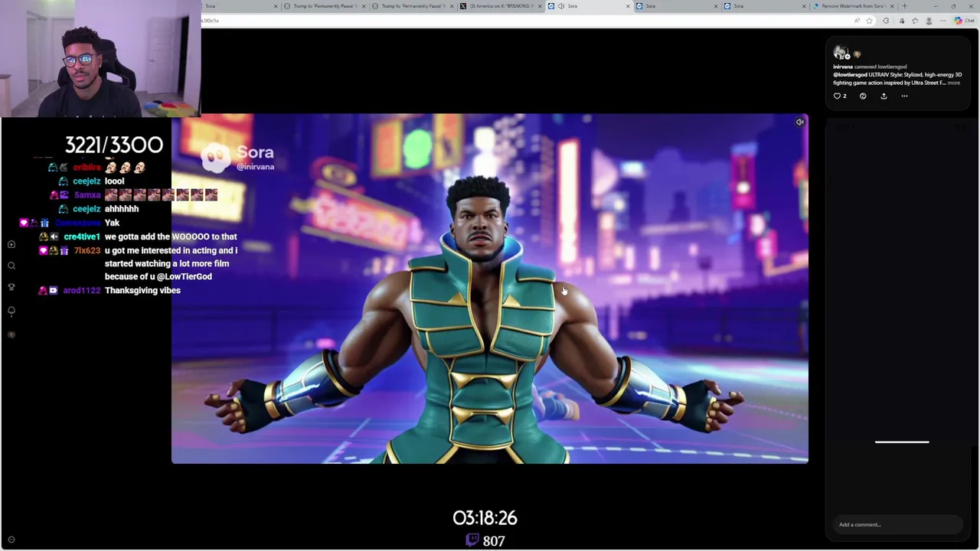Open the Sora sidebar home video icon
This screenshot has height=551, width=980.
tap(11, 244)
